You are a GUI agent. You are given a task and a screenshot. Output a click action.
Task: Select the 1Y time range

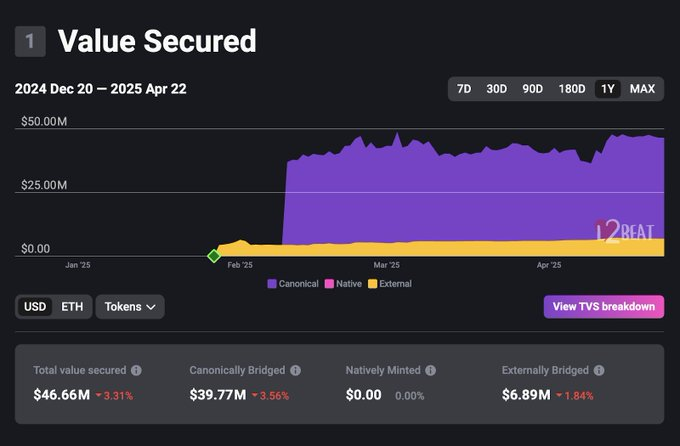[x=607, y=89]
